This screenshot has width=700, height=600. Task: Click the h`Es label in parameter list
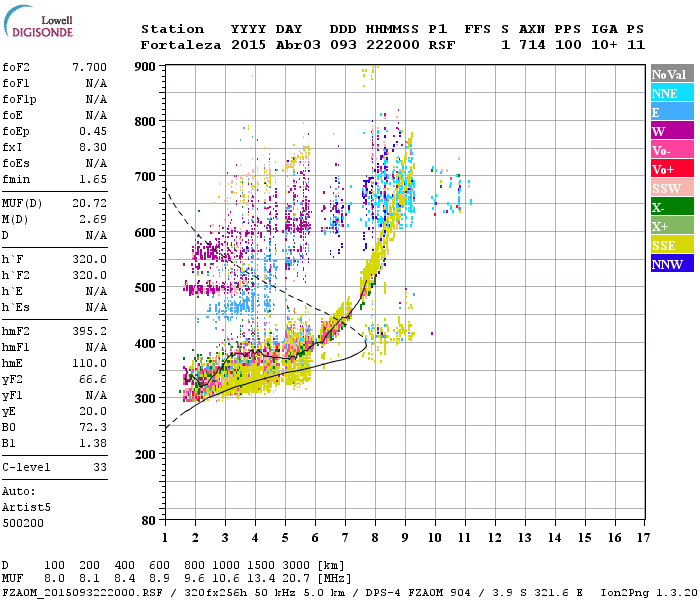(16, 308)
